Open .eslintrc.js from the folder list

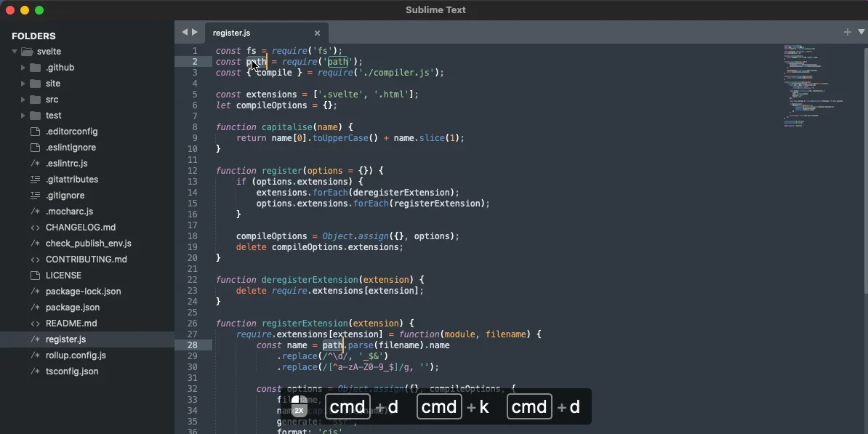(66, 164)
